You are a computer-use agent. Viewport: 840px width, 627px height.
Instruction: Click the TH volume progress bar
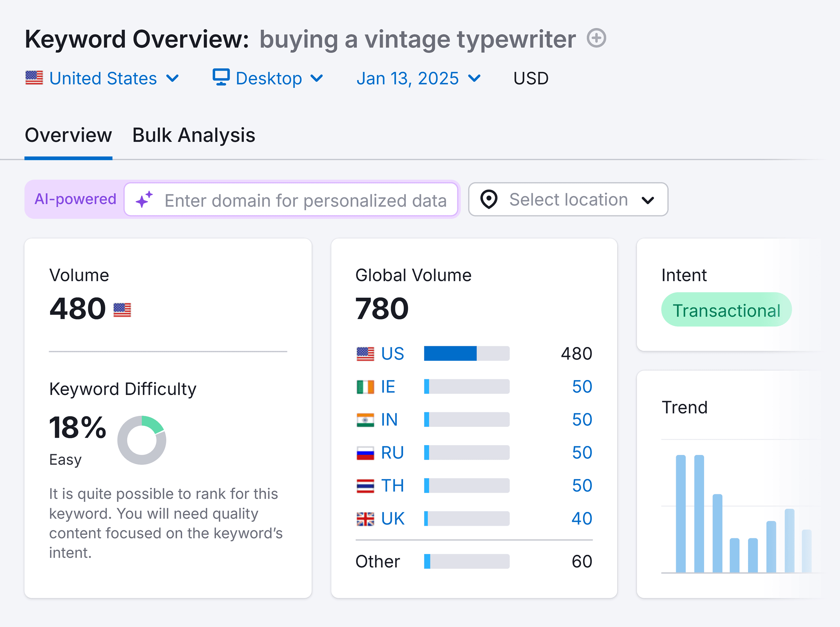(467, 486)
